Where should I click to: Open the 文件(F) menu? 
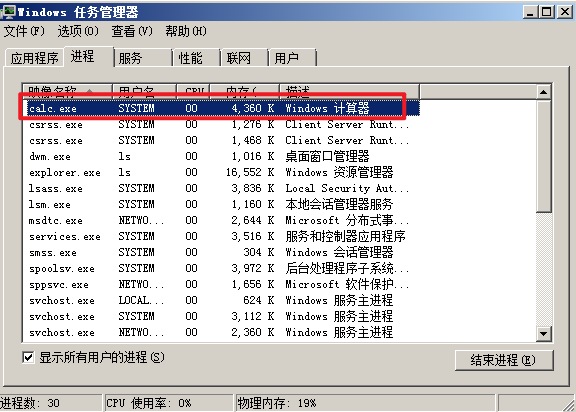tap(24, 31)
